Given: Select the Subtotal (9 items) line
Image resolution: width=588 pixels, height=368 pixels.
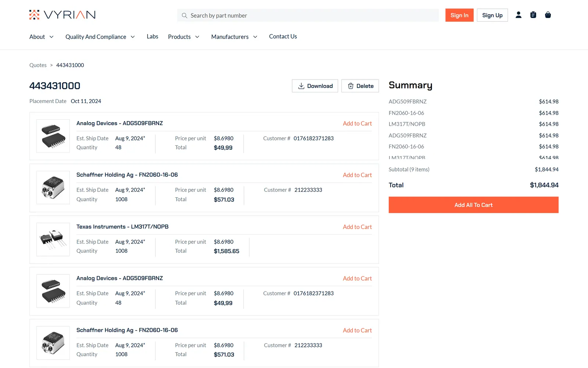Looking at the screenshot, I should click(x=473, y=170).
